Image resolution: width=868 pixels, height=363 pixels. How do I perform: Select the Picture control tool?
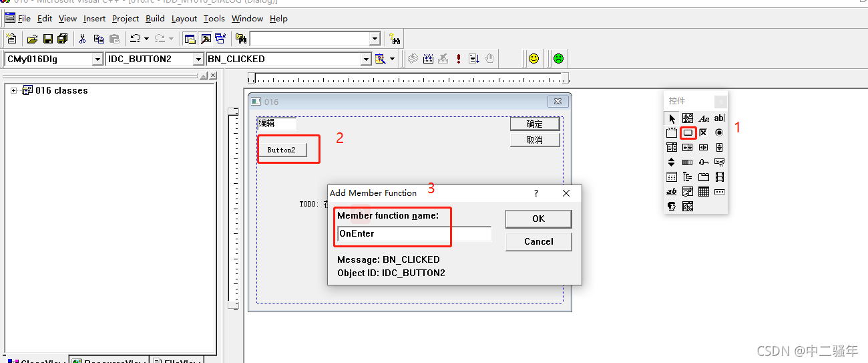pyautogui.click(x=688, y=118)
